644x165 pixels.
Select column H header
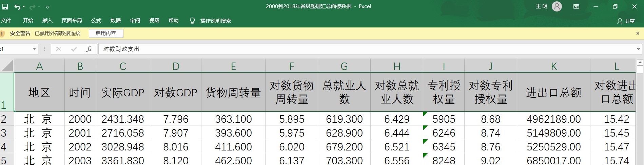pyautogui.click(x=397, y=66)
